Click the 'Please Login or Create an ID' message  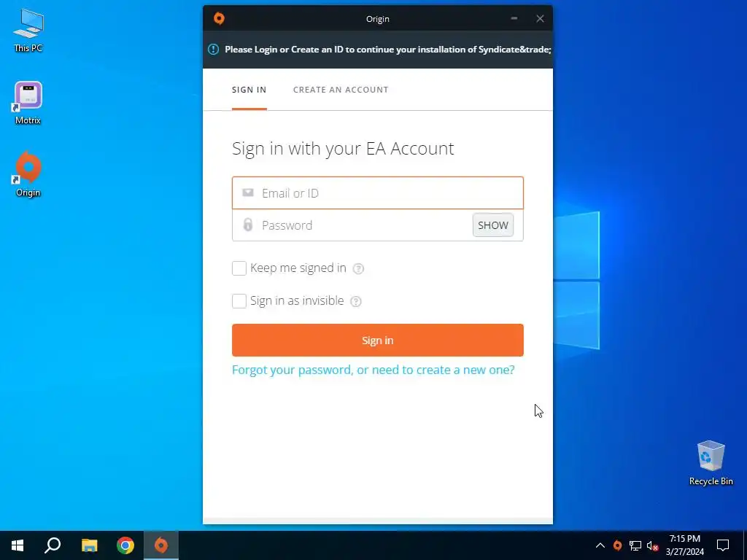pyautogui.click(x=388, y=50)
